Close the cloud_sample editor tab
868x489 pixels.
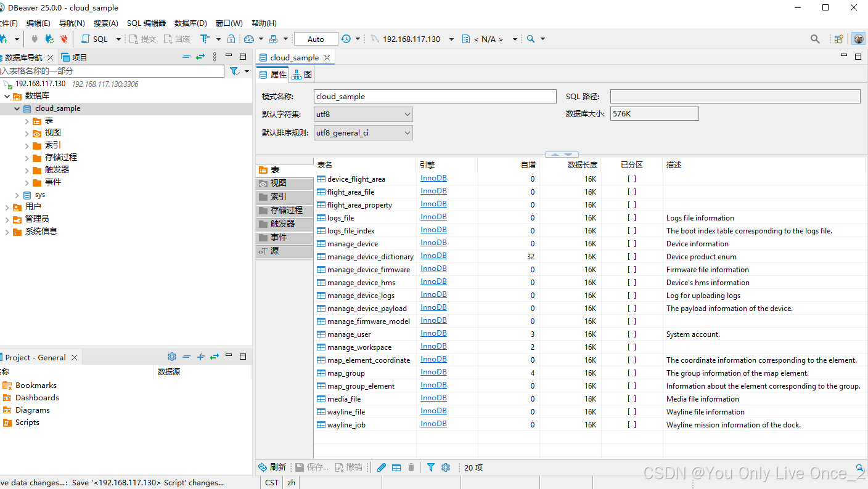point(327,57)
